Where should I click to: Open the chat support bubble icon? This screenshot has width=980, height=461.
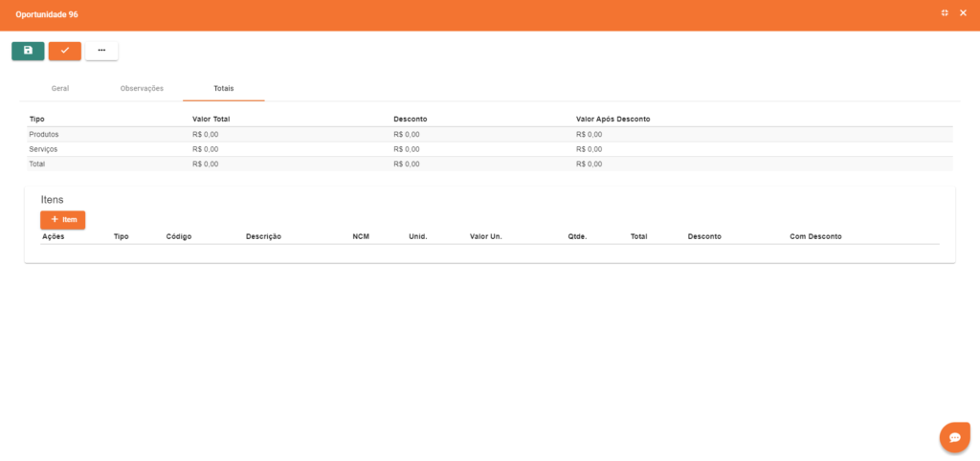click(954, 437)
